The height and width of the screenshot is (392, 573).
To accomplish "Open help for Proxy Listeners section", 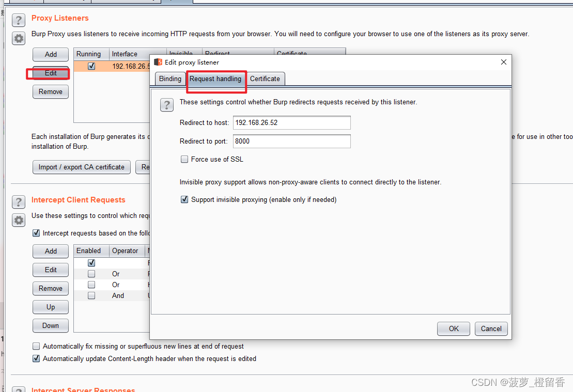I will 19,21.
